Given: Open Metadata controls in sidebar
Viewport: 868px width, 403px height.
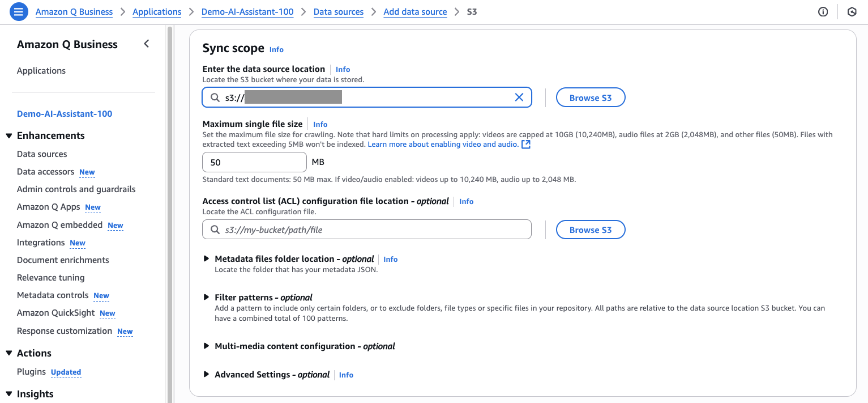Looking at the screenshot, I should click(x=53, y=295).
